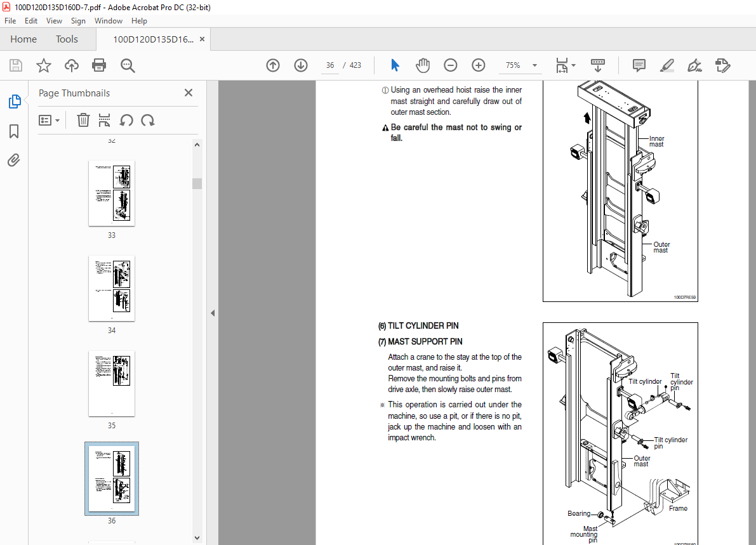Close the Page Thumbnails panel
Screen dimensions: 756x545
click(189, 93)
